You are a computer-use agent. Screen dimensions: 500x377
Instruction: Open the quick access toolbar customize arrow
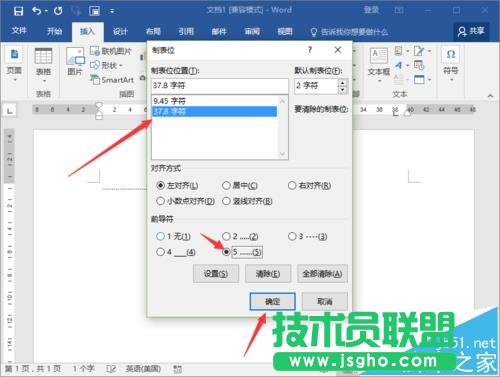pyautogui.click(x=112, y=11)
